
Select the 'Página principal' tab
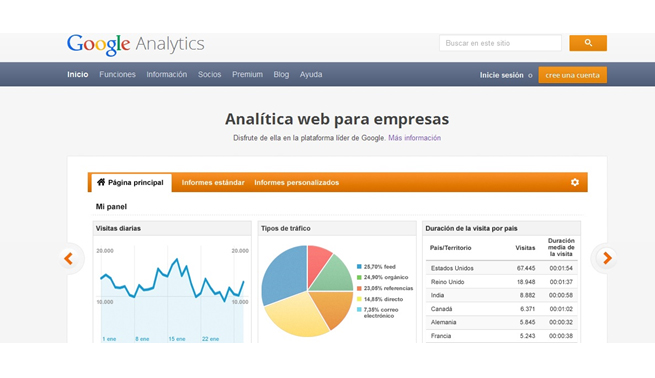[131, 183]
